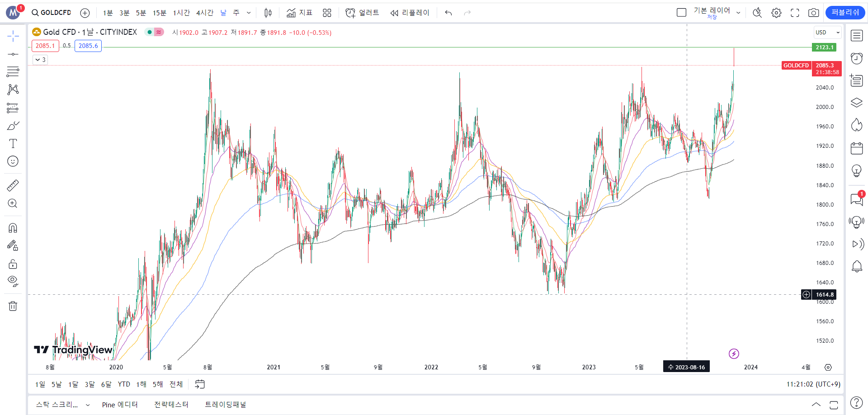Open the alerts clock panel
The image size is (868, 415).
click(857, 58)
